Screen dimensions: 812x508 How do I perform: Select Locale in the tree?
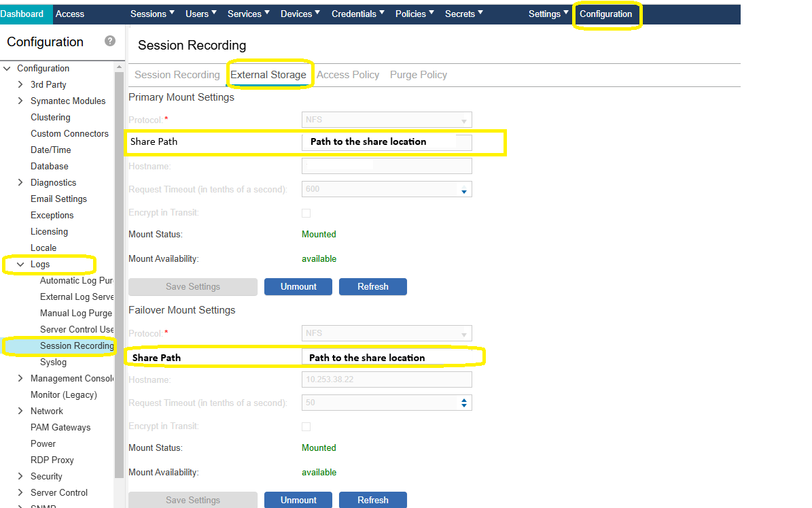point(43,248)
